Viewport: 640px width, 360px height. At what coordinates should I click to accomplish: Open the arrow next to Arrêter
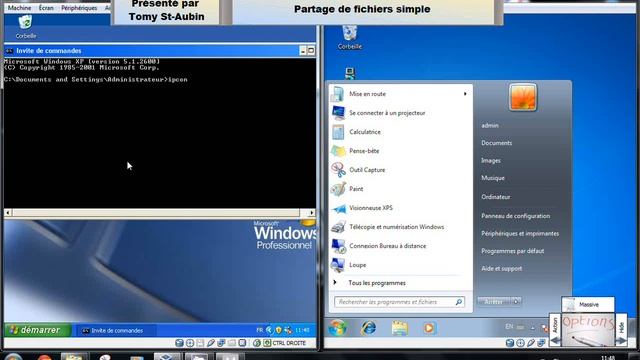tap(516, 302)
